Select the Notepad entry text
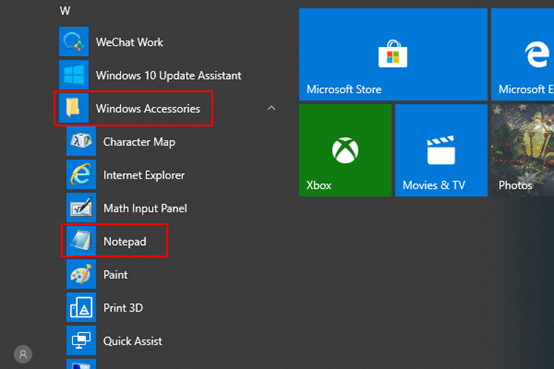The width and height of the screenshot is (554, 369). [x=125, y=241]
